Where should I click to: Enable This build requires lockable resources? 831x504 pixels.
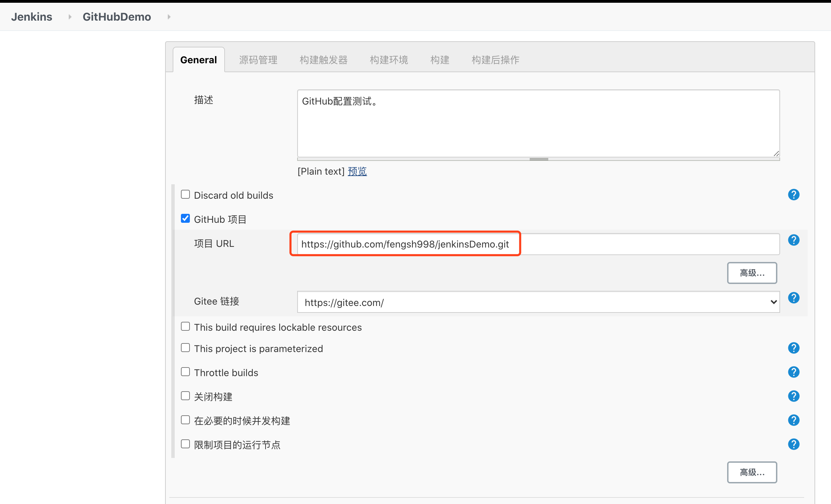(x=185, y=326)
